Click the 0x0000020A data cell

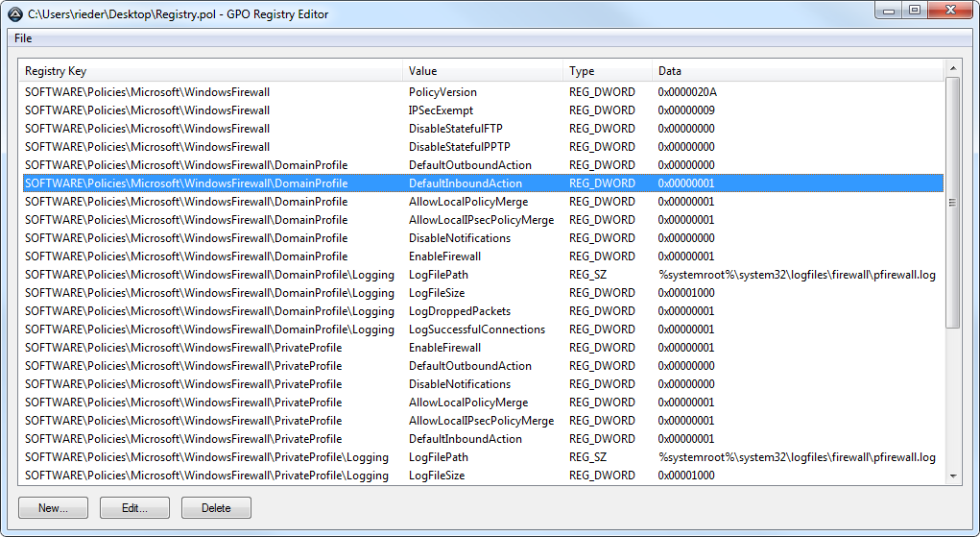pyautogui.click(x=687, y=92)
